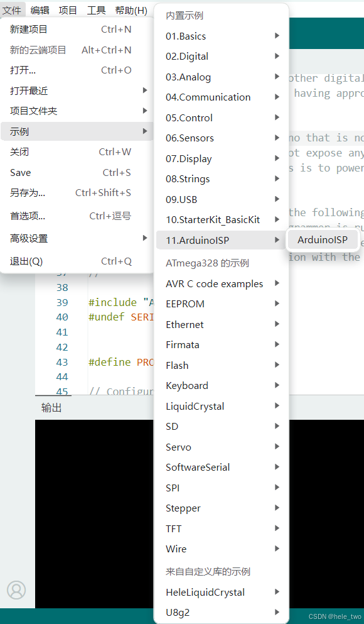
Task: Expand 04.Communication examples
Action: pos(222,97)
